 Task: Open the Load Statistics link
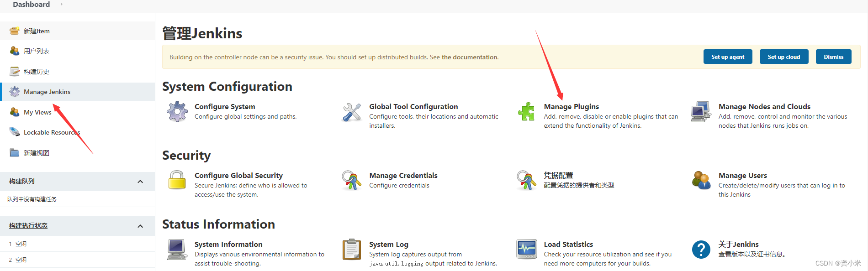coord(568,244)
